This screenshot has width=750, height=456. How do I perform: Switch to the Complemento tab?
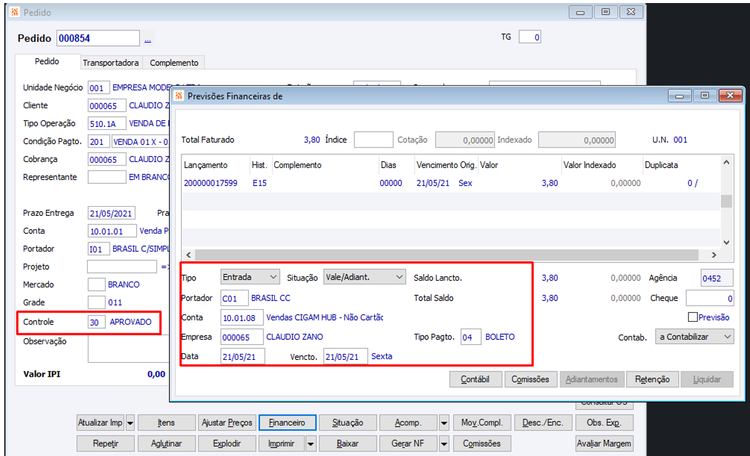coord(174,63)
